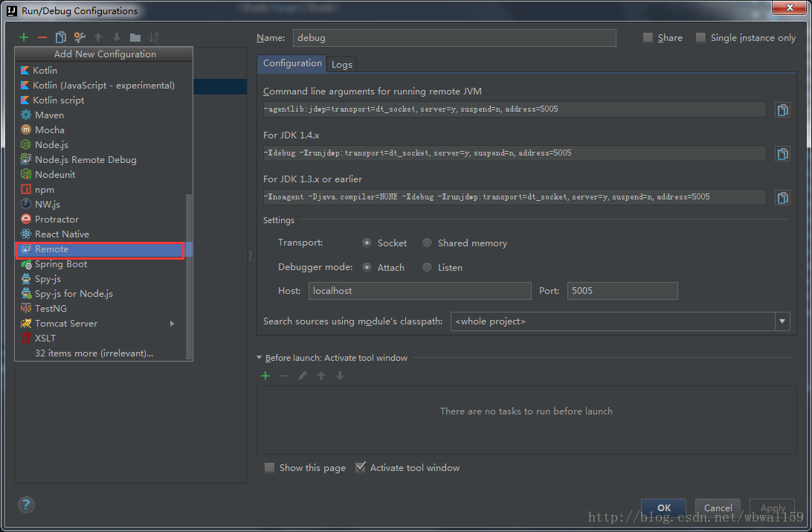The height and width of the screenshot is (532, 812).
Task: Click the Before launch remove task icon
Action: pos(284,376)
